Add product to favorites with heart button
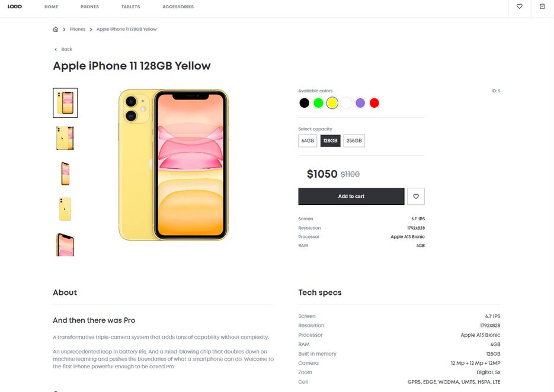 [416, 197]
